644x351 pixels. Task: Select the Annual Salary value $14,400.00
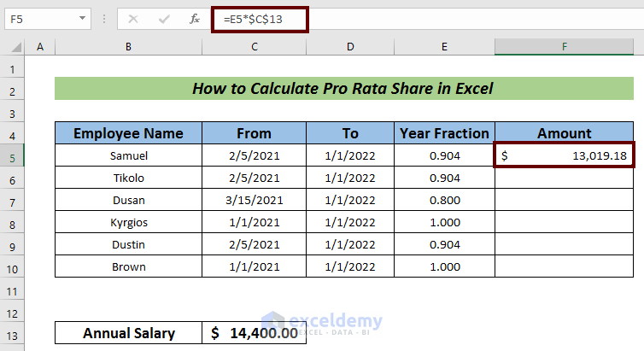point(255,333)
